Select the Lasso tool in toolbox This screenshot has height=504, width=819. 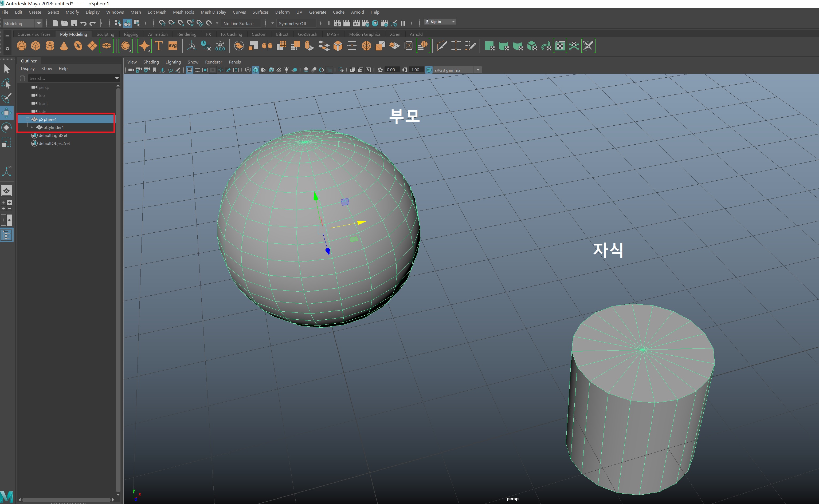pos(7,83)
